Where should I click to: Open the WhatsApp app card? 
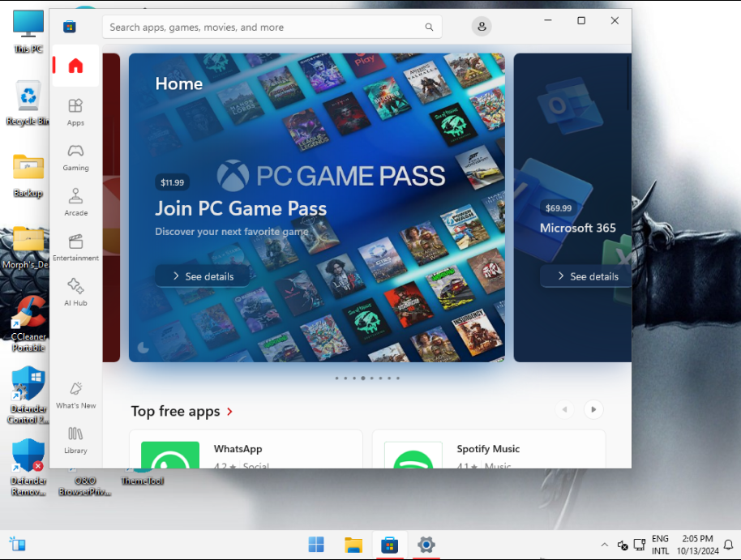pos(246,449)
